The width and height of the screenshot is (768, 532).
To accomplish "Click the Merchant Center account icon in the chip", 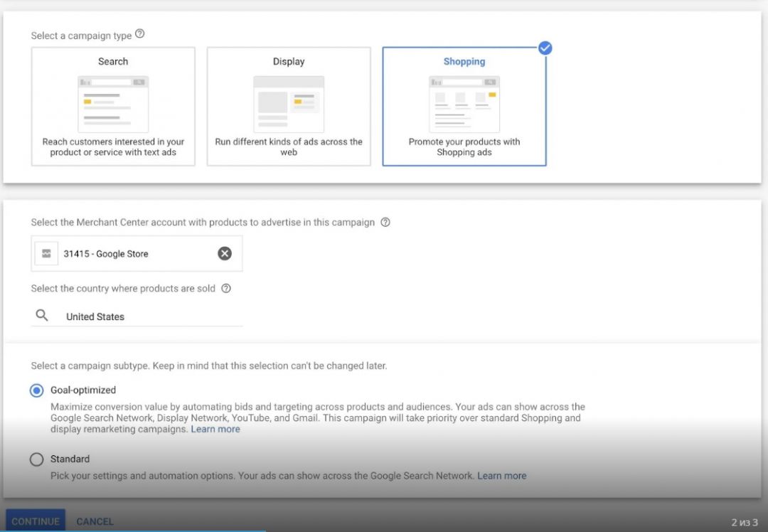I will click(46, 253).
